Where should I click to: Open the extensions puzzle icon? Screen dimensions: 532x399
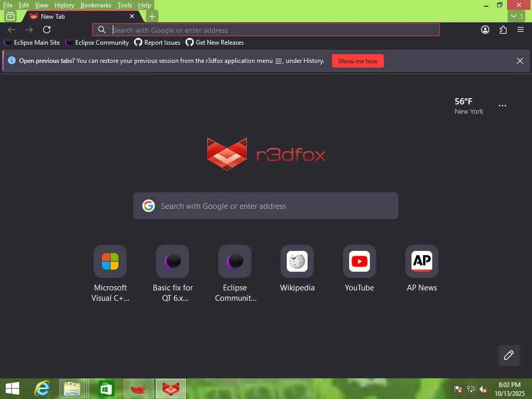(503, 30)
